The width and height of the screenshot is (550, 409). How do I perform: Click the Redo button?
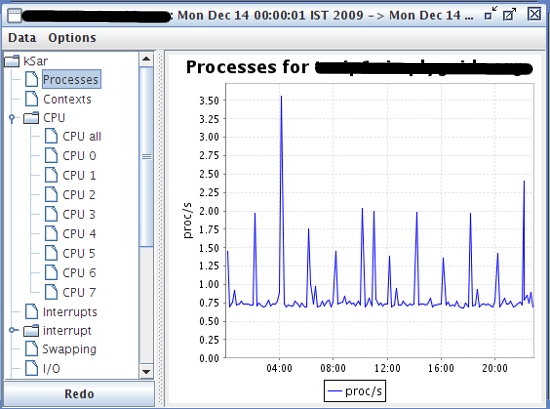click(x=79, y=394)
